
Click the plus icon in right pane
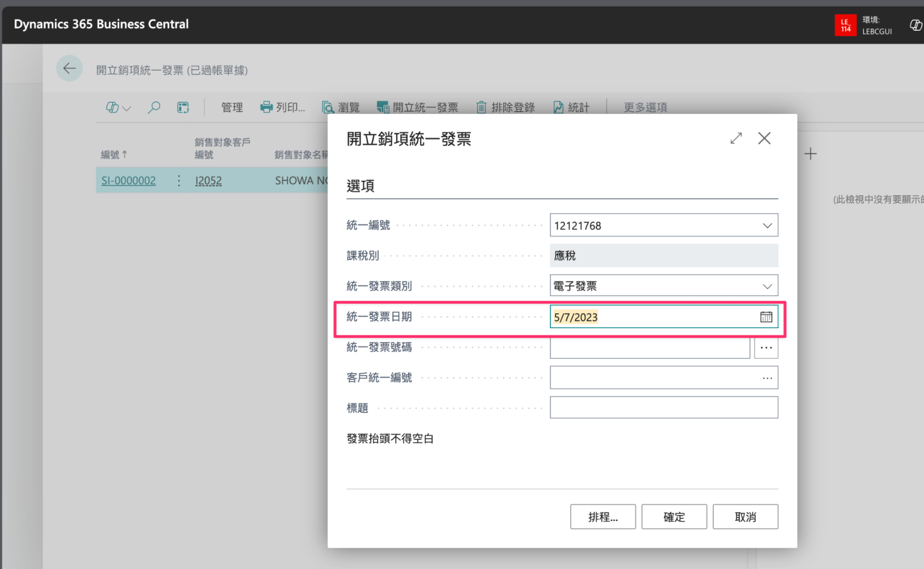(x=811, y=154)
